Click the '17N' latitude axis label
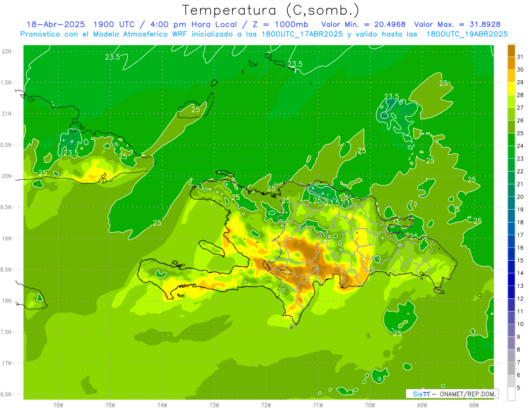The height and width of the screenshot is (411, 532). [7, 363]
